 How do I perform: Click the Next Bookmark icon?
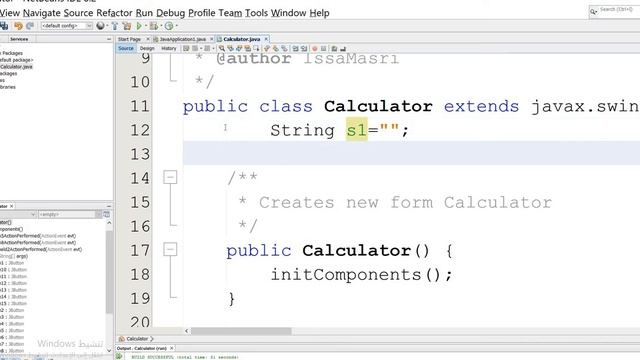tap(276, 49)
